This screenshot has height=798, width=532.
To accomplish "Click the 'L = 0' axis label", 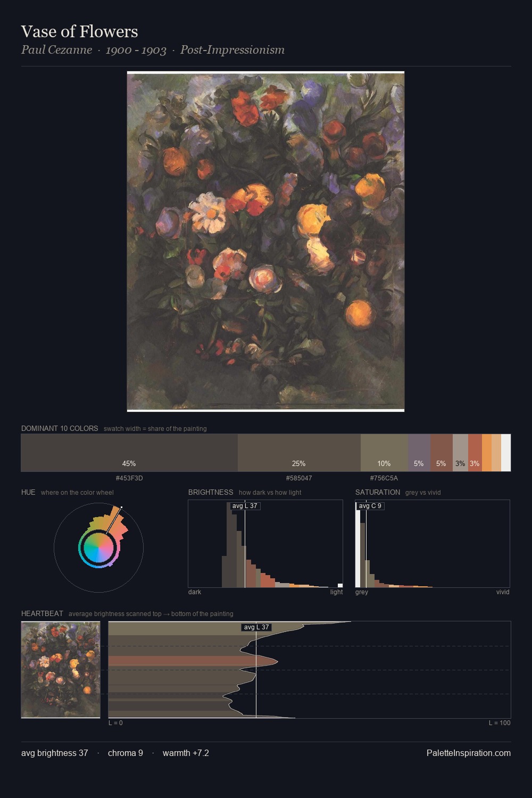I will pyautogui.click(x=115, y=723).
